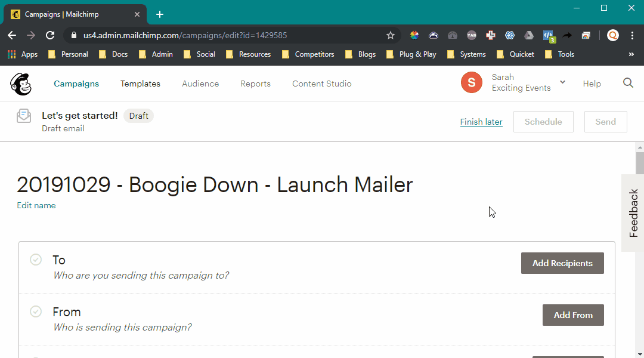This screenshot has height=358, width=644.
Task: Click the Draft status badge
Action: coord(139,116)
